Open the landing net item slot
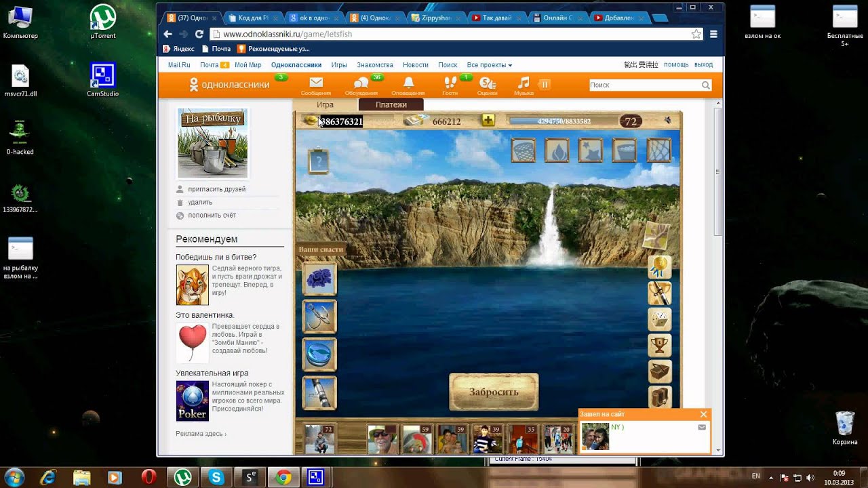Image resolution: width=868 pixels, height=488 pixels. coord(524,150)
